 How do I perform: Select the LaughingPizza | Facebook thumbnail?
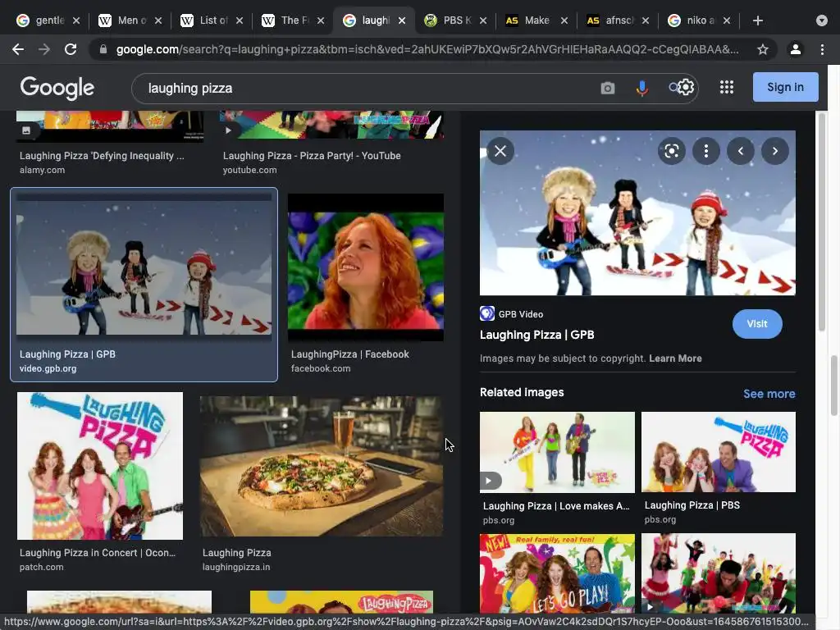pyautogui.click(x=365, y=267)
